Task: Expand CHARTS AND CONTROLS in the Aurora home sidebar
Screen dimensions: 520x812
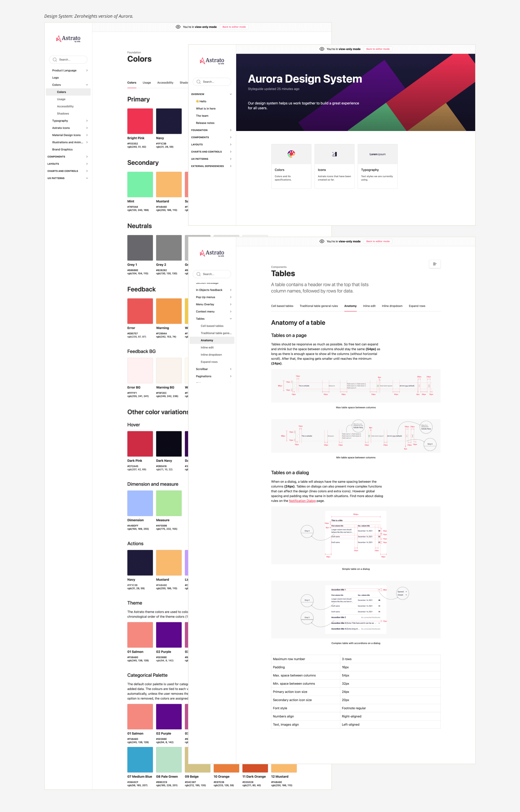Action: pos(231,152)
